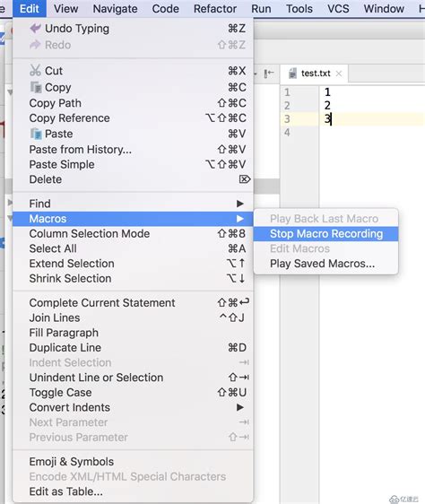The height and width of the screenshot is (504, 425).
Task: Open the Macros submenu arrow
Action: 239,219
